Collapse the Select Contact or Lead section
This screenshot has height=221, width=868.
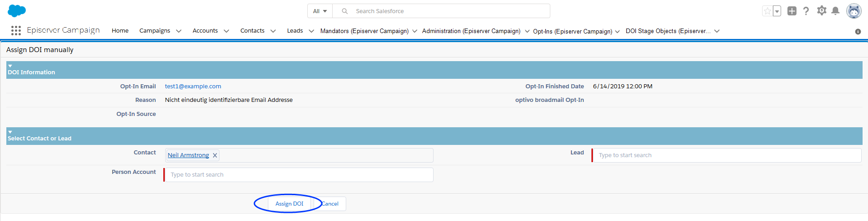(x=10, y=132)
